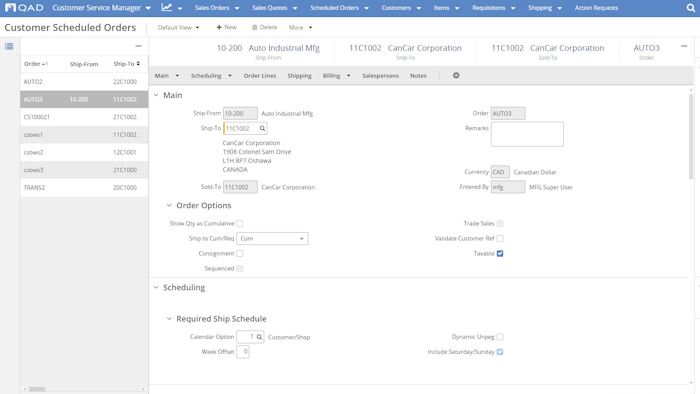Enable Show Qty as Cumulative checkbox

(240, 224)
